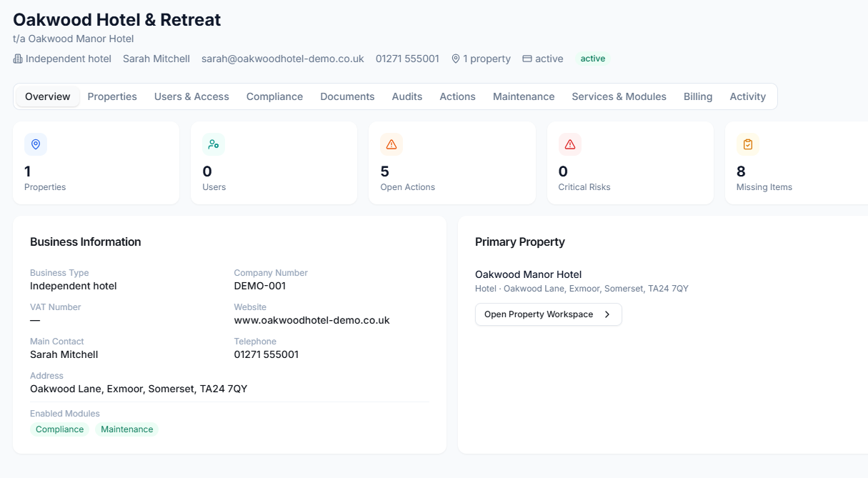The image size is (868, 478).
Task: Open the Actions tab
Action: coord(457,96)
